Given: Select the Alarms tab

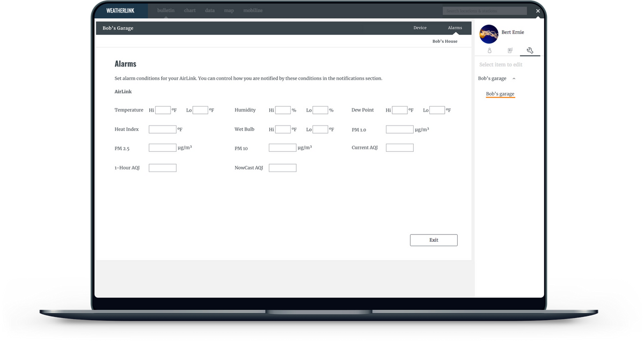Looking at the screenshot, I should pos(455,28).
